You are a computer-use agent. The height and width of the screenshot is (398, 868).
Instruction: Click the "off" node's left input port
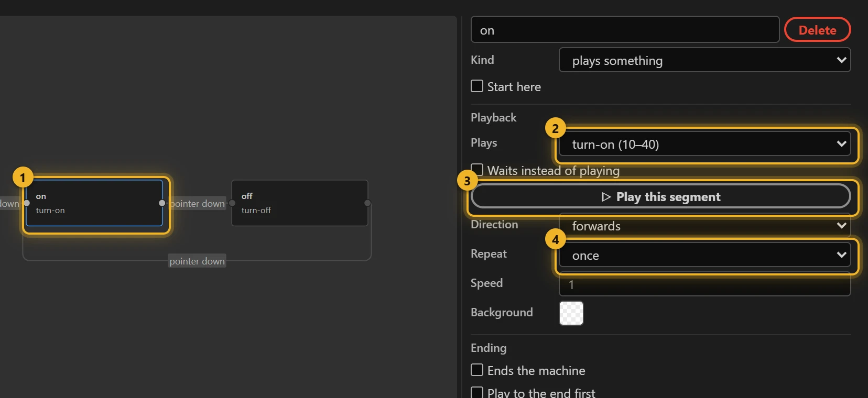pos(232,203)
